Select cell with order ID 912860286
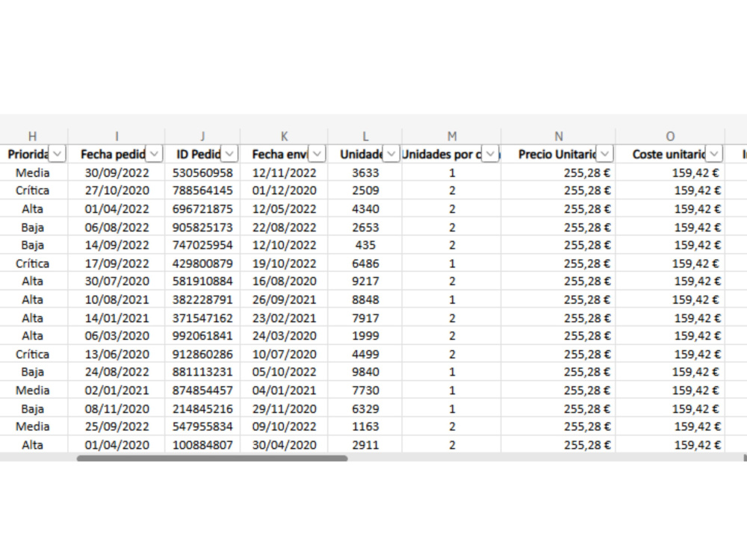The width and height of the screenshot is (747, 560). pyautogui.click(x=202, y=354)
